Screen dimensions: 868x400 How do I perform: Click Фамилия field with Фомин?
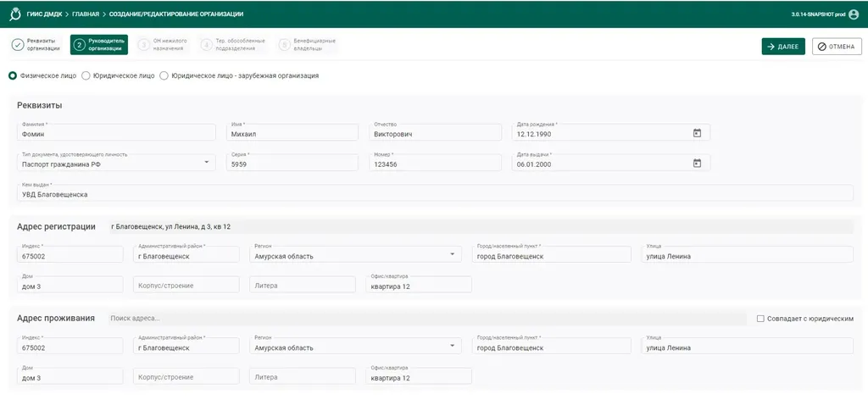click(x=116, y=131)
